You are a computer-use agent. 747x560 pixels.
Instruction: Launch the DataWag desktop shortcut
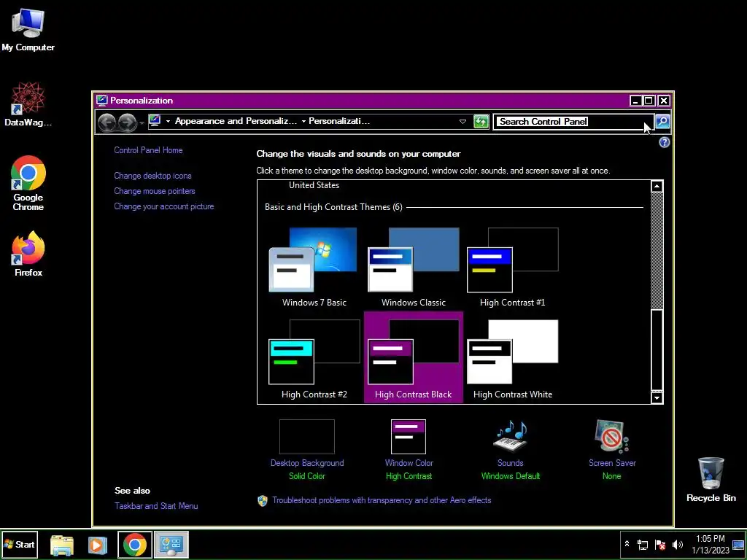(28, 104)
